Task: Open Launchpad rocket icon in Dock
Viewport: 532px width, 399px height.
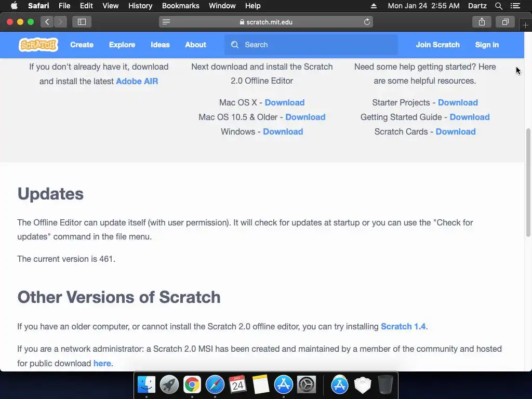Action: [x=169, y=385]
